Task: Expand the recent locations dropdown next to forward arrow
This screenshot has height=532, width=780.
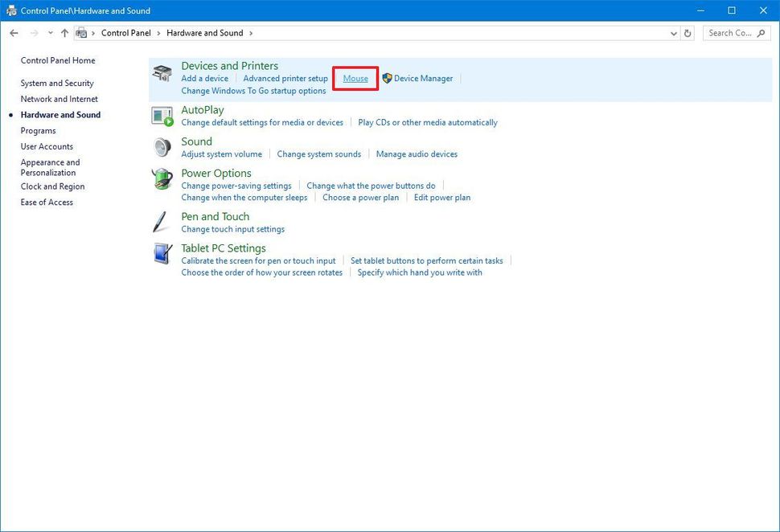Action: pos(50,32)
